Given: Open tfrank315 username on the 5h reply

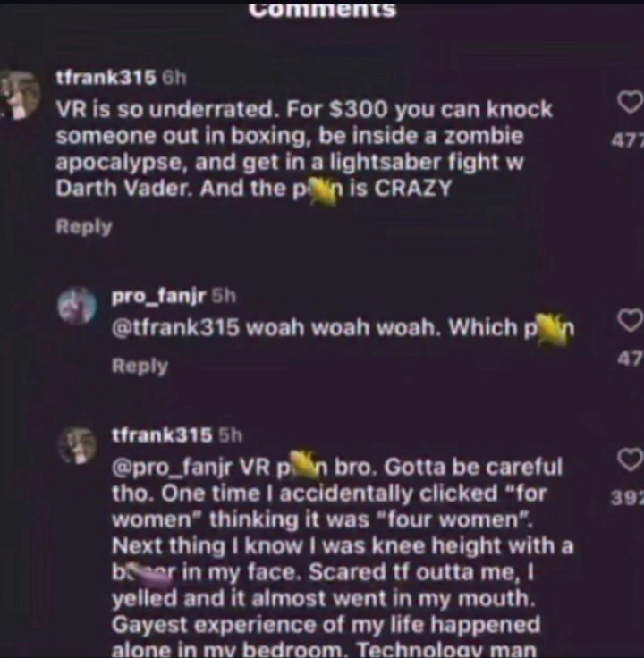Looking at the screenshot, I should pos(162,435).
